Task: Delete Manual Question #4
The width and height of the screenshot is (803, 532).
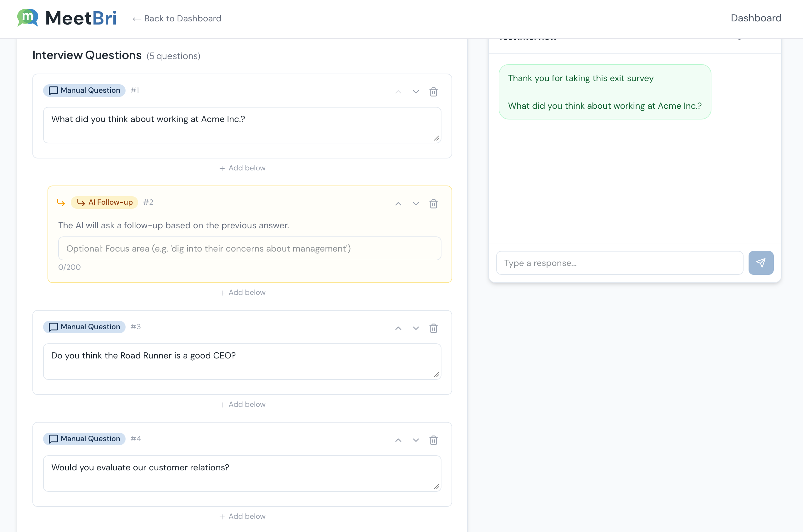Action: pos(433,440)
